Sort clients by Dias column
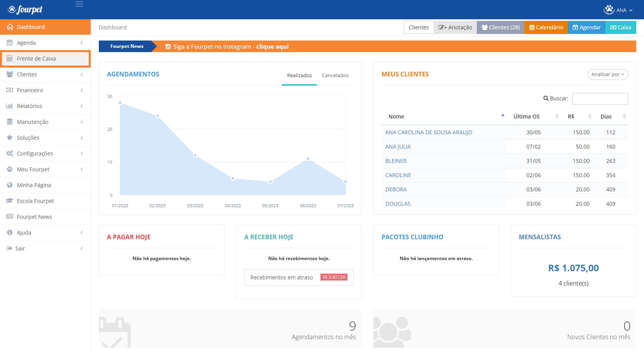Image resolution: width=644 pixels, height=350 pixels. (x=611, y=117)
